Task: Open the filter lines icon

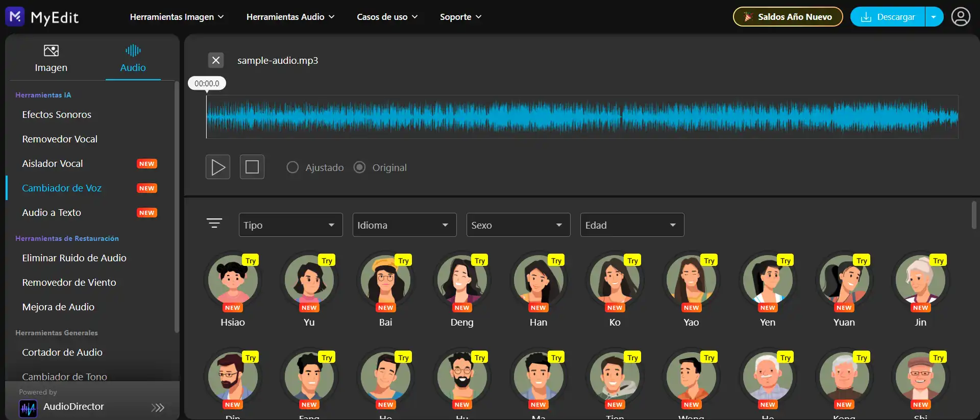Action: click(214, 224)
